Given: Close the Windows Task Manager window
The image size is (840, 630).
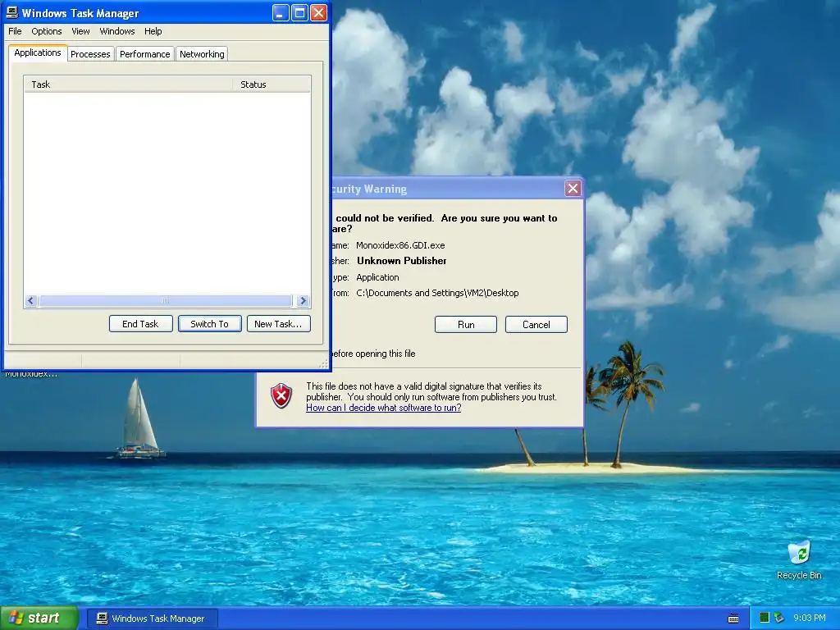Looking at the screenshot, I should pyautogui.click(x=319, y=13).
